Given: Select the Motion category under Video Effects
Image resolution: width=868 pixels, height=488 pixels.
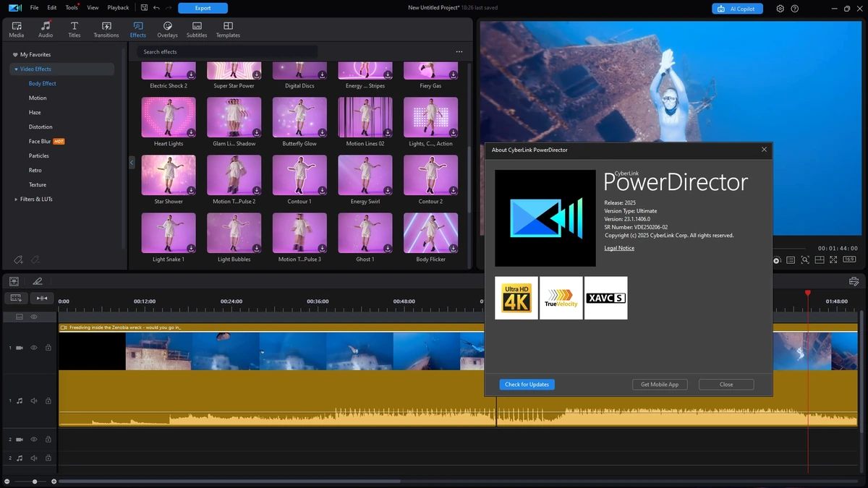Looking at the screenshot, I should (x=38, y=98).
